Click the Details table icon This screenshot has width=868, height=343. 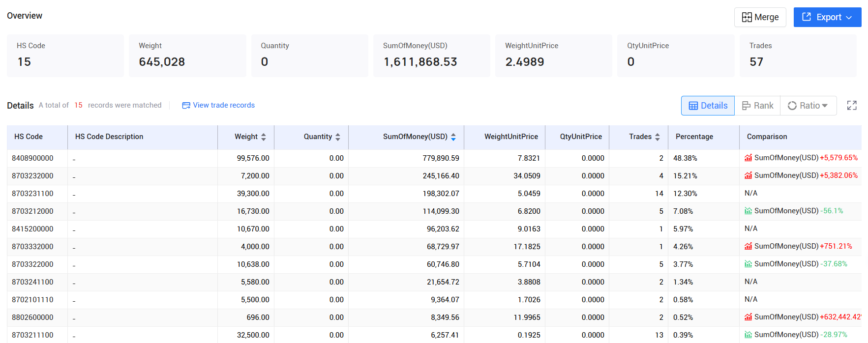tap(693, 106)
